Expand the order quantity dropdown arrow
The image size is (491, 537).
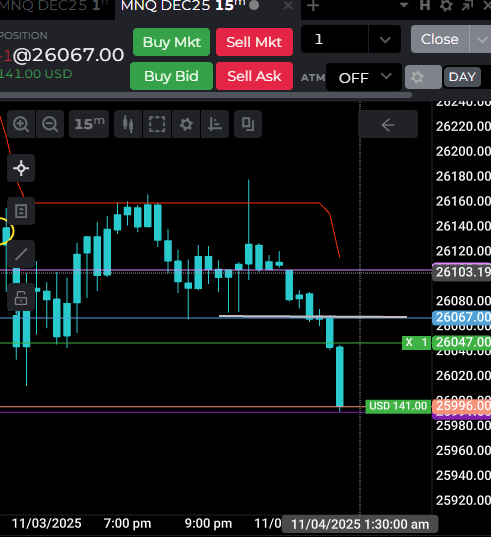coord(385,39)
